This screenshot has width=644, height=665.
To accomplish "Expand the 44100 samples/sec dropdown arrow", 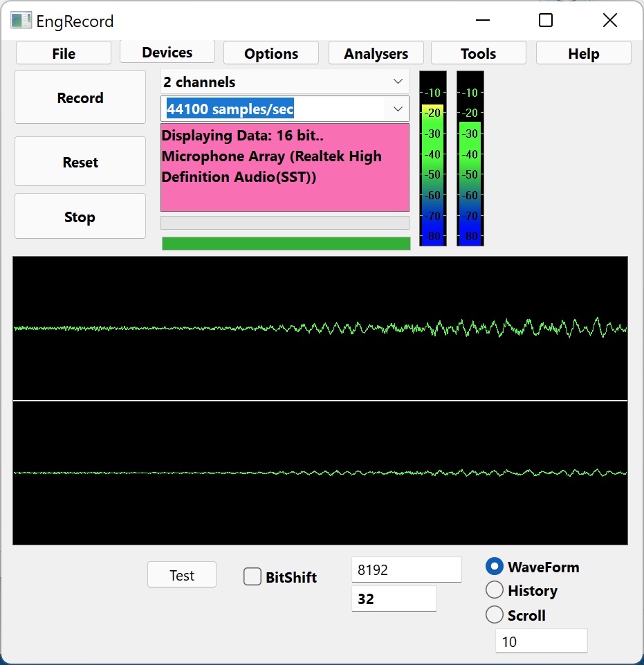I will click(398, 109).
